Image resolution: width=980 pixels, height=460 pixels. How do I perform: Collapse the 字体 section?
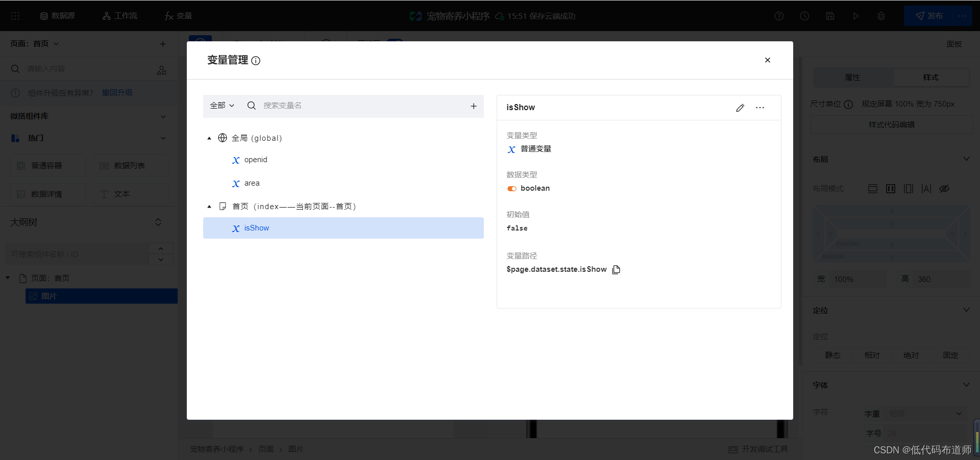click(966, 385)
